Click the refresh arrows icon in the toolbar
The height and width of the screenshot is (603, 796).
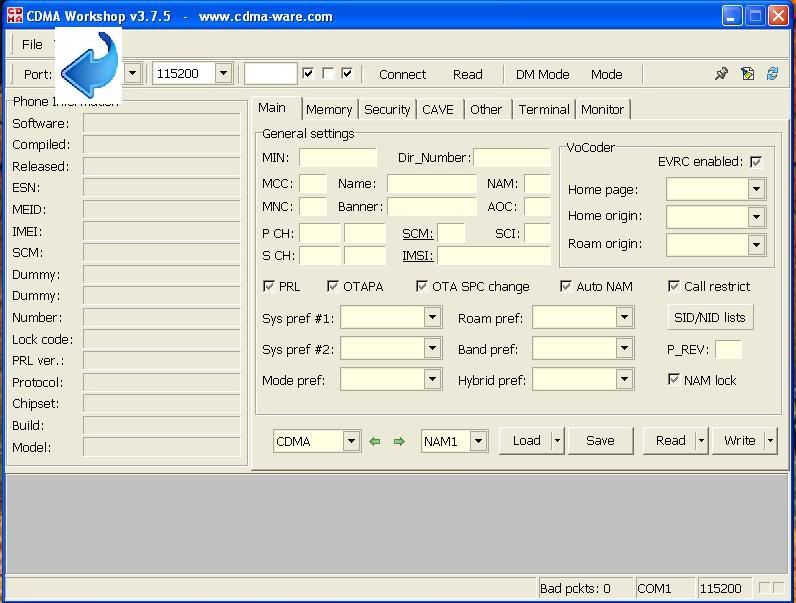(772, 74)
